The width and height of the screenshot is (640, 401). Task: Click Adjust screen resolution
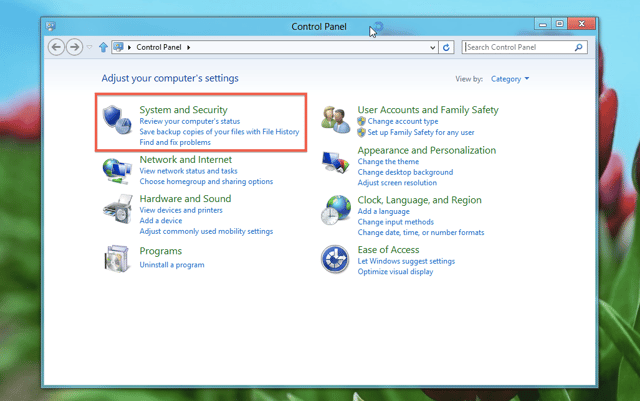[397, 183]
